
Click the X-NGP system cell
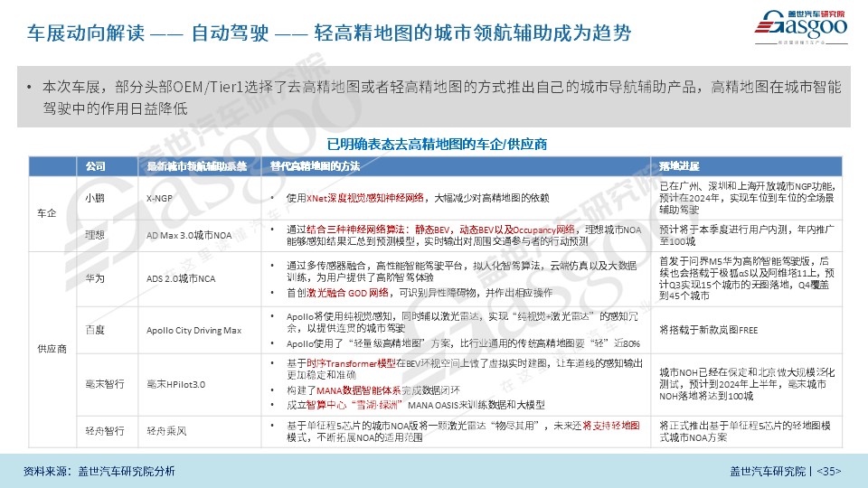point(161,197)
